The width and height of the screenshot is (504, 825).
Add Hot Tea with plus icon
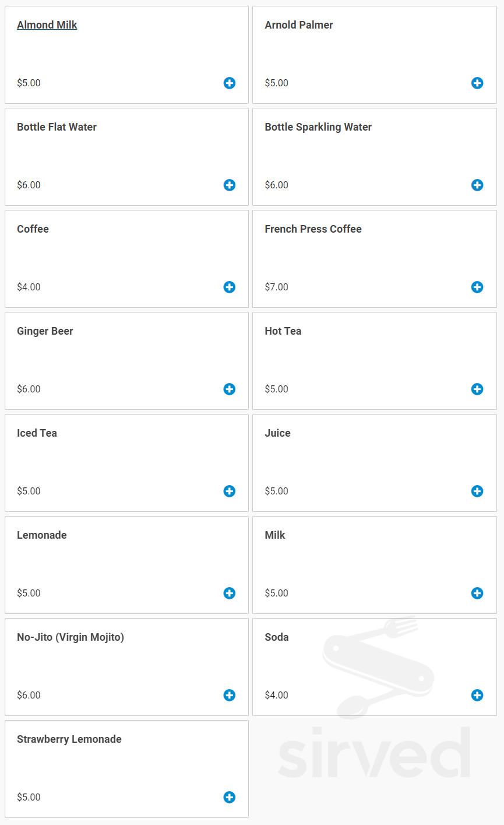[477, 389]
